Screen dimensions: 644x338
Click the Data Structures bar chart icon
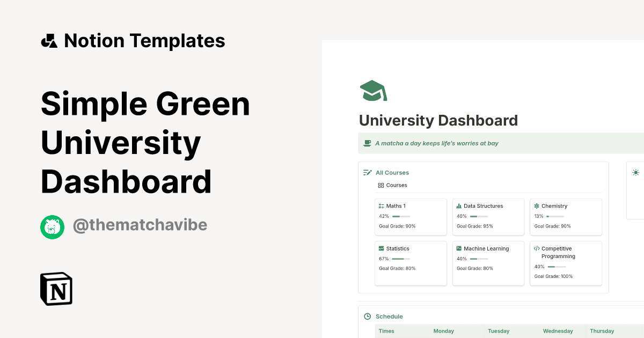459,205
